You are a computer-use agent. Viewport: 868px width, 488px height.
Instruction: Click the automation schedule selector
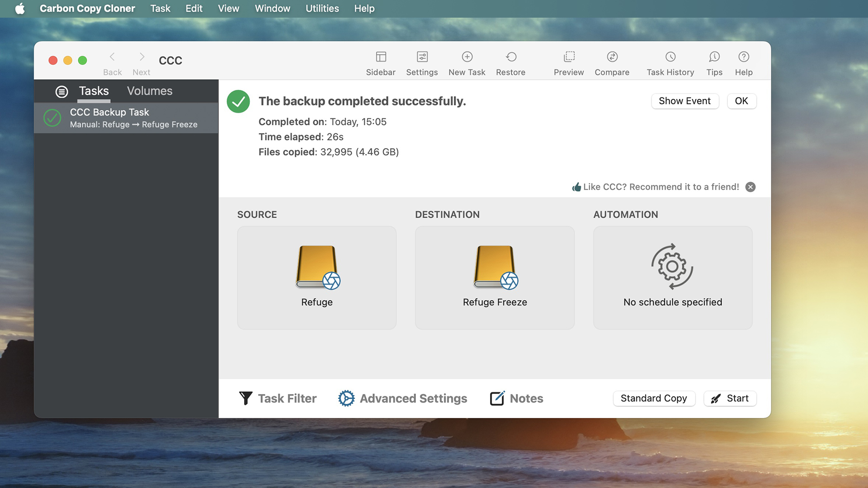(673, 277)
